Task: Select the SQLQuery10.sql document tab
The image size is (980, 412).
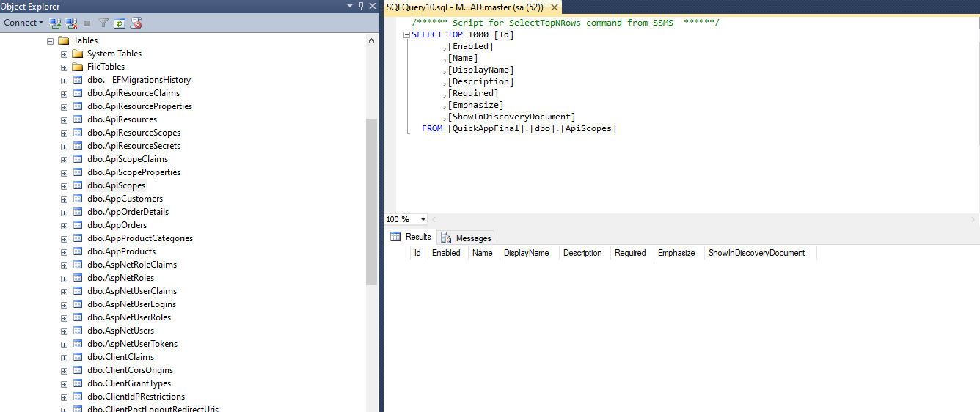Action: (x=466, y=7)
